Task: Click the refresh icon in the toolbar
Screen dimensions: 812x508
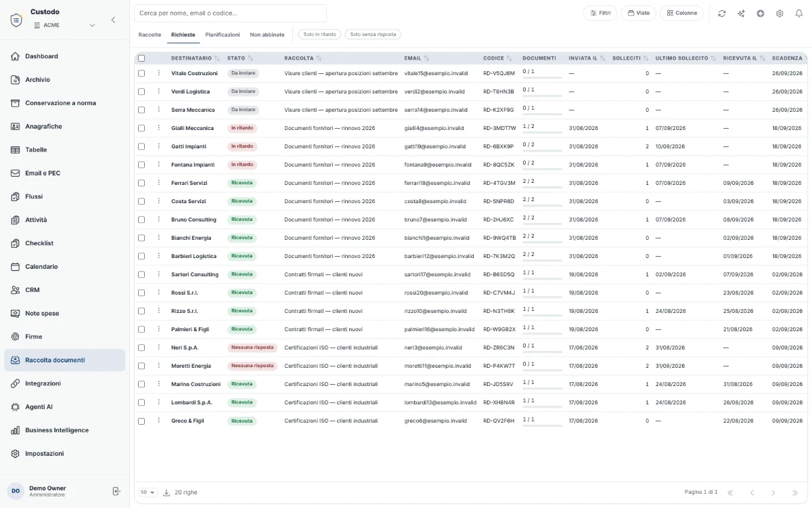Action: pyautogui.click(x=722, y=14)
